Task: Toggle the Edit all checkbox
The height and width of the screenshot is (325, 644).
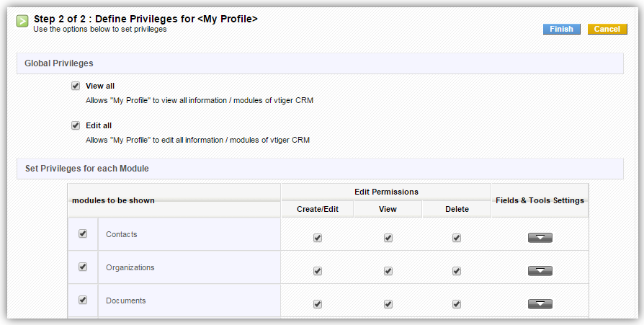Action: tap(76, 125)
